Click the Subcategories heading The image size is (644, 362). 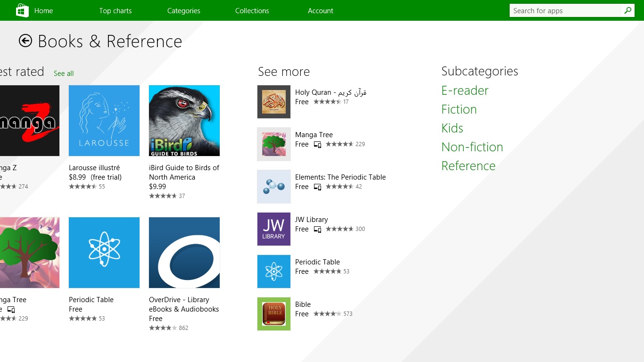[480, 71]
